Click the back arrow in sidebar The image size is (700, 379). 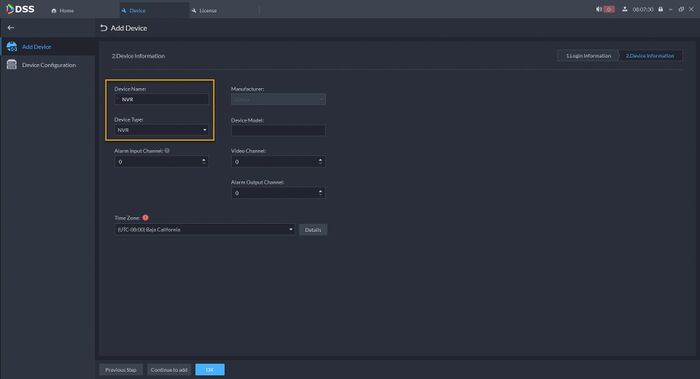(x=11, y=28)
